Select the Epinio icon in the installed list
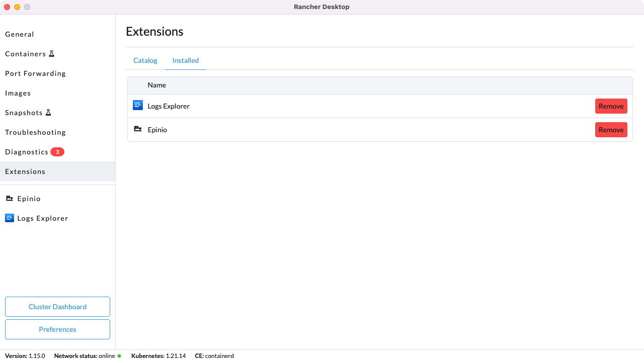This screenshot has width=644, height=362. pos(138,129)
